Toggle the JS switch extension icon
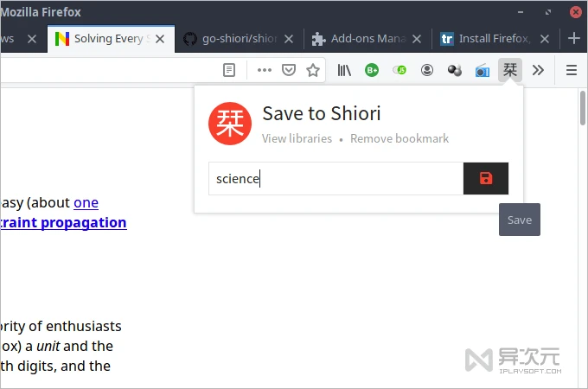The image size is (588, 389). [x=399, y=70]
